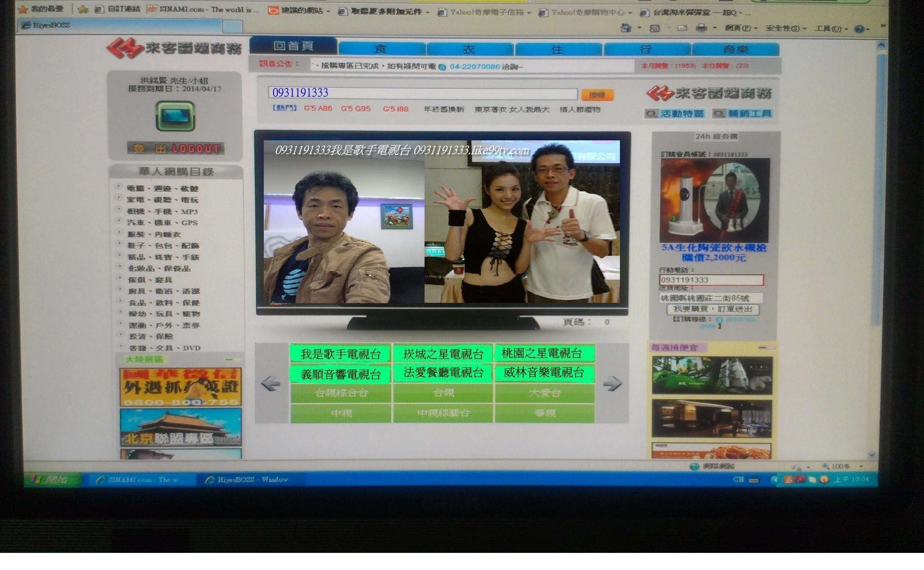
Task: Click the IE home toolbar icon
Action: (x=626, y=28)
